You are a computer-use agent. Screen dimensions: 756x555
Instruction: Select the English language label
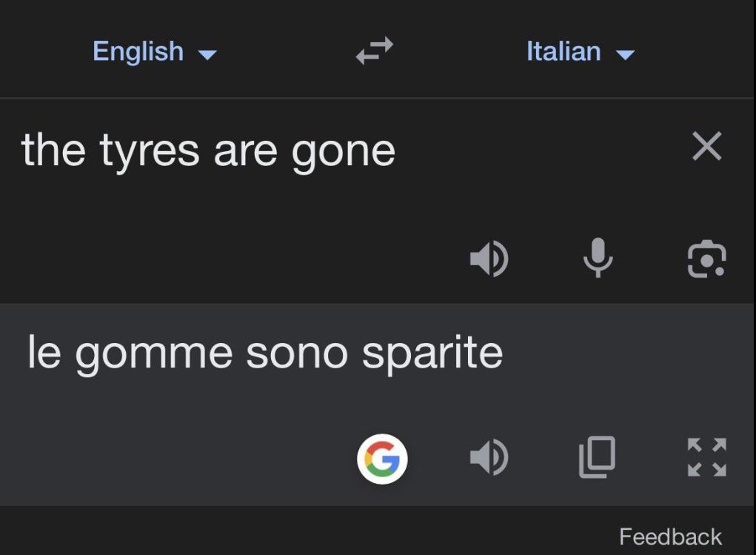pos(138,51)
